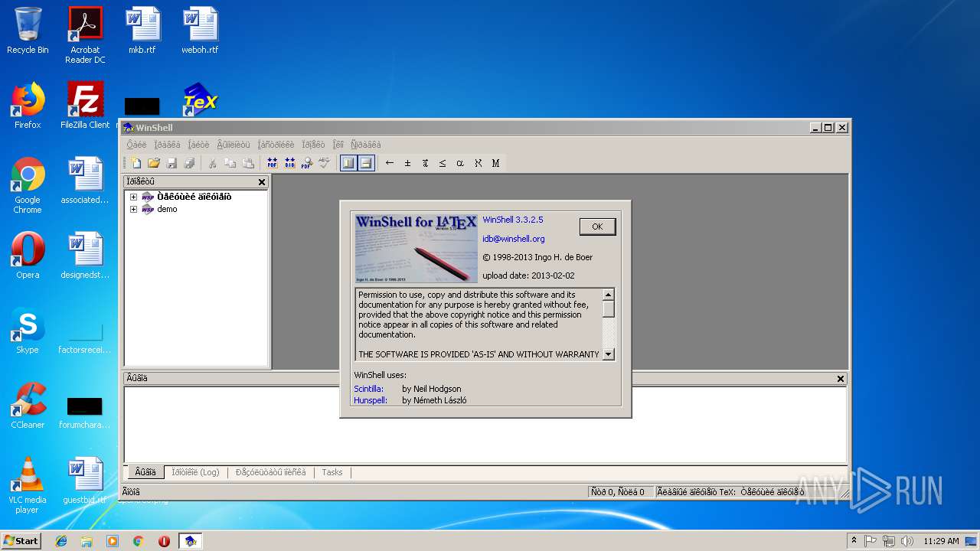Open the 'Îêíî' menu, seventh in the menu bar

pyautogui.click(x=338, y=145)
